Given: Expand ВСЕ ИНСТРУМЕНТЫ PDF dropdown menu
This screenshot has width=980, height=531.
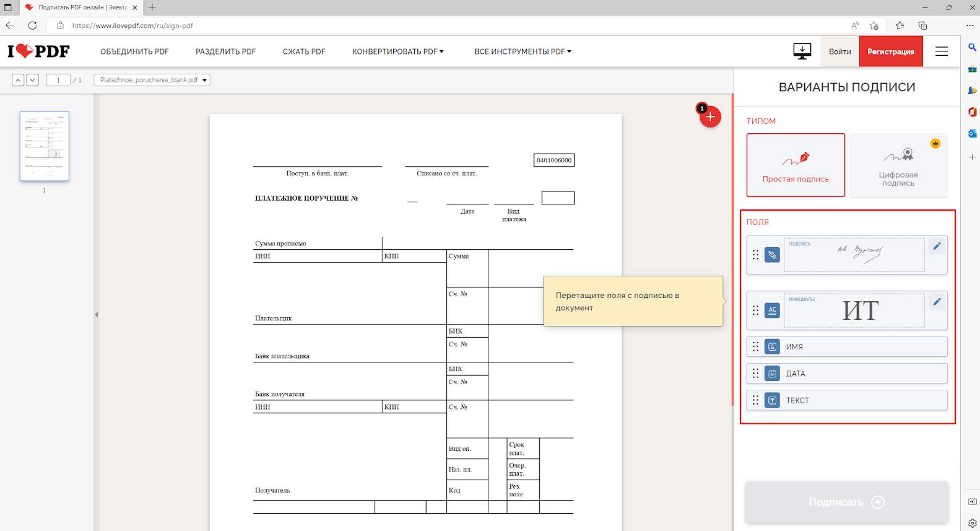Looking at the screenshot, I should (523, 51).
